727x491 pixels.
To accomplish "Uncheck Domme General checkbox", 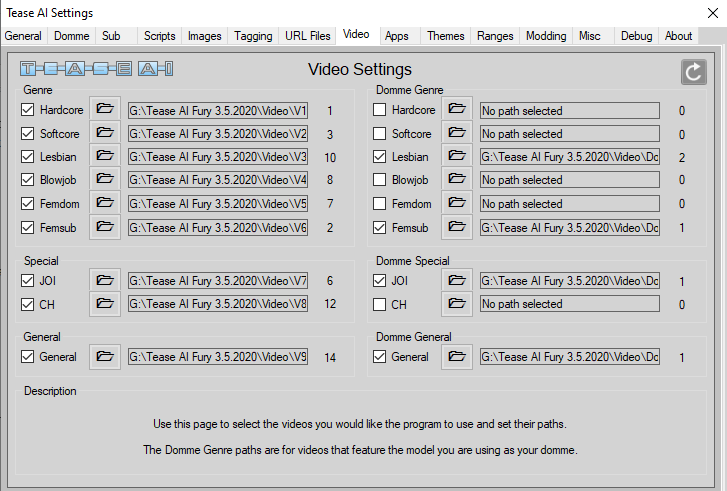I will point(379,357).
